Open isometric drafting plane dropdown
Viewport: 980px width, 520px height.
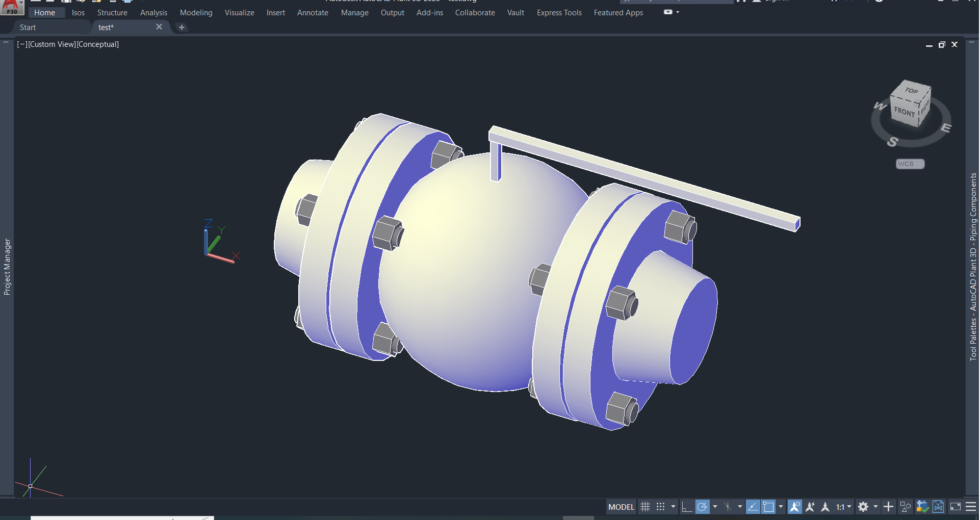[740, 507]
